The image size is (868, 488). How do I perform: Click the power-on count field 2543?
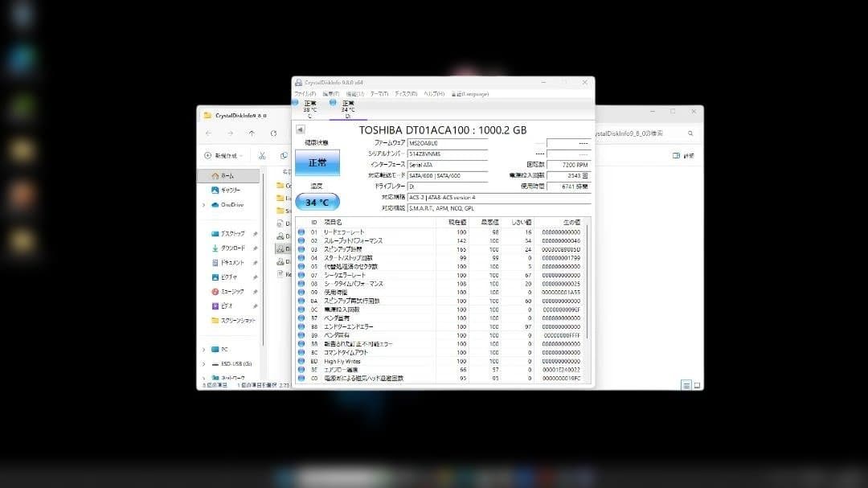point(568,175)
